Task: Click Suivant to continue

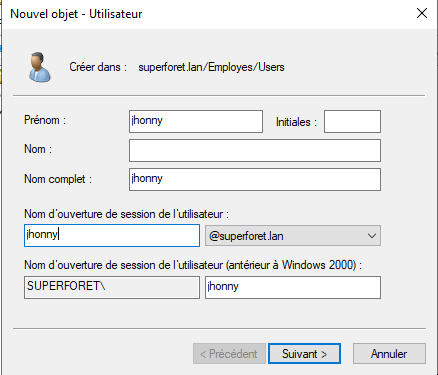Action: point(304,354)
